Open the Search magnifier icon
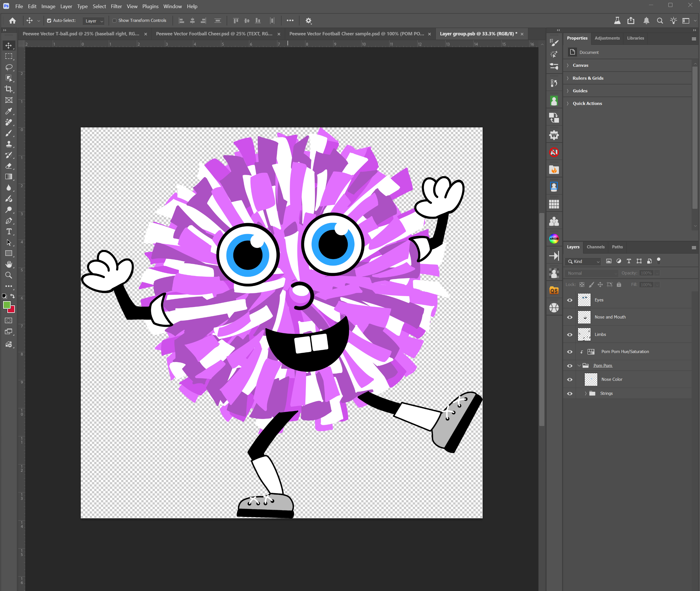 [660, 21]
